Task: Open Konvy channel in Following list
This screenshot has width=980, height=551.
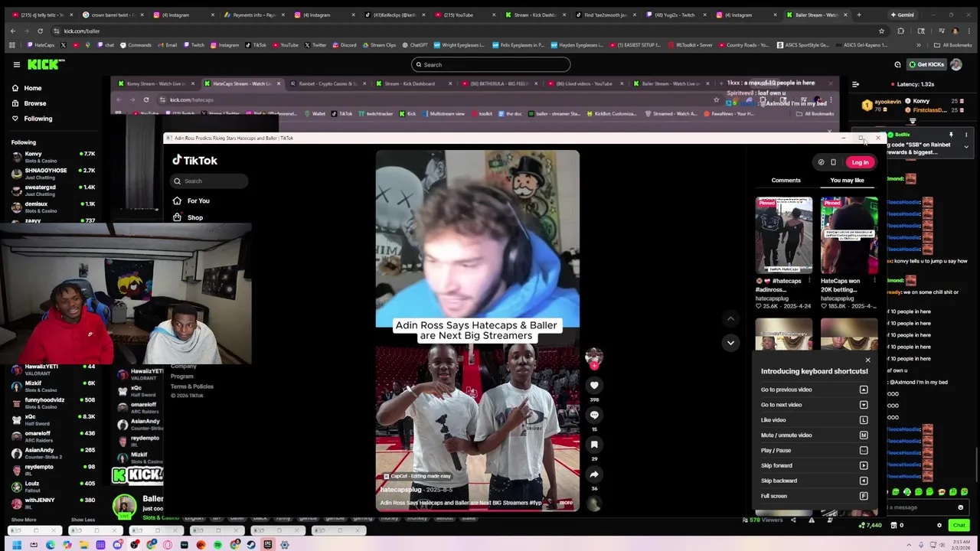Action: pos(52,157)
